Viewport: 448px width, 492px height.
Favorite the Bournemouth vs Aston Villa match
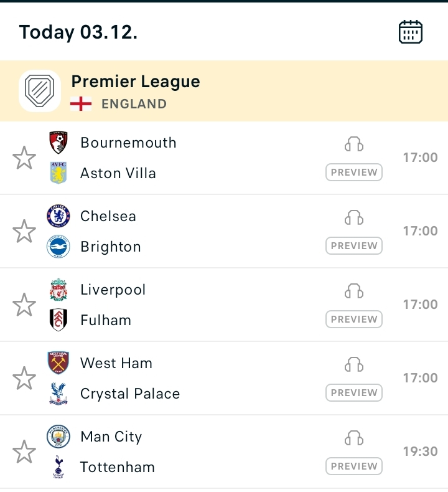click(24, 158)
